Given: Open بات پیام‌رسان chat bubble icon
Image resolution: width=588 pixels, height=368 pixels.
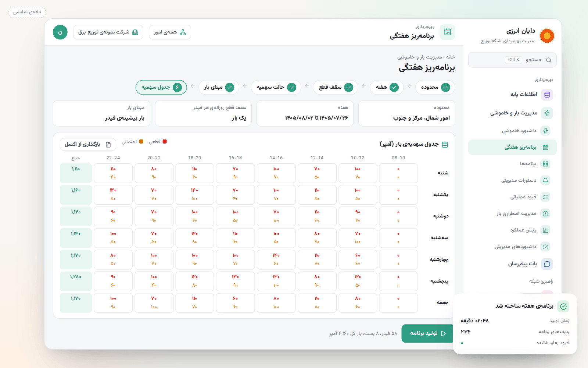Looking at the screenshot, I should click(x=547, y=264).
